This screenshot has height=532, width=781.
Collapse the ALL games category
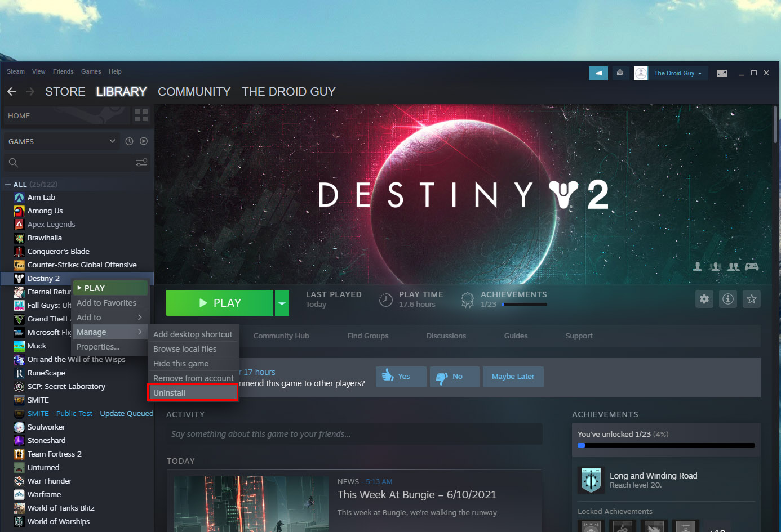coord(8,185)
